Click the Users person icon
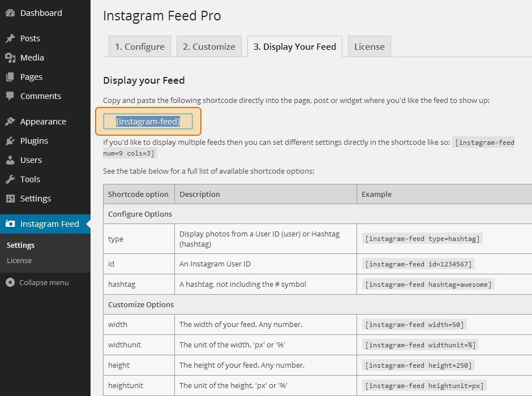This screenshot has width=532, height=396. (10, 160)
